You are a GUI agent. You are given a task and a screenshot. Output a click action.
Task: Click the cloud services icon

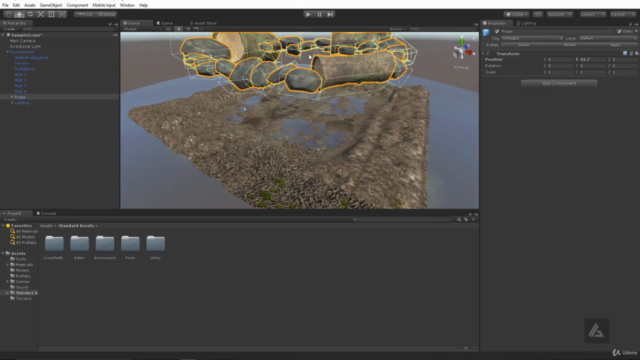click(538, 14)
